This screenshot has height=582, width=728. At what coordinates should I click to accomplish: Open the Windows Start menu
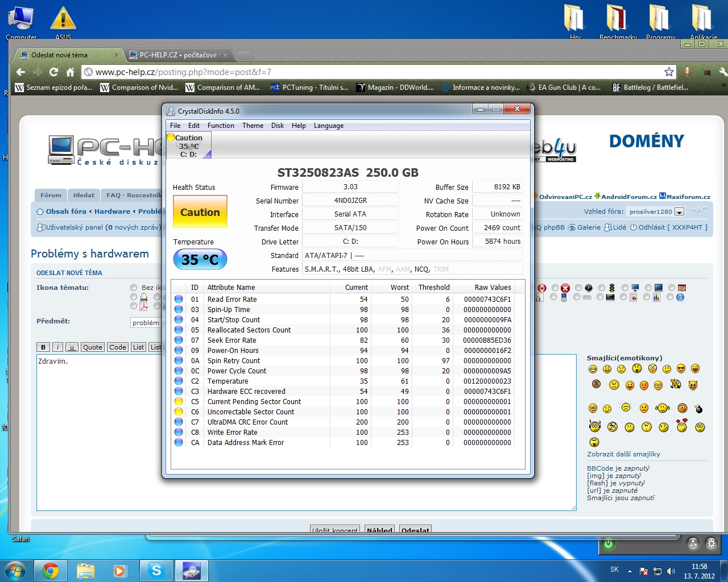pos(15,570)
